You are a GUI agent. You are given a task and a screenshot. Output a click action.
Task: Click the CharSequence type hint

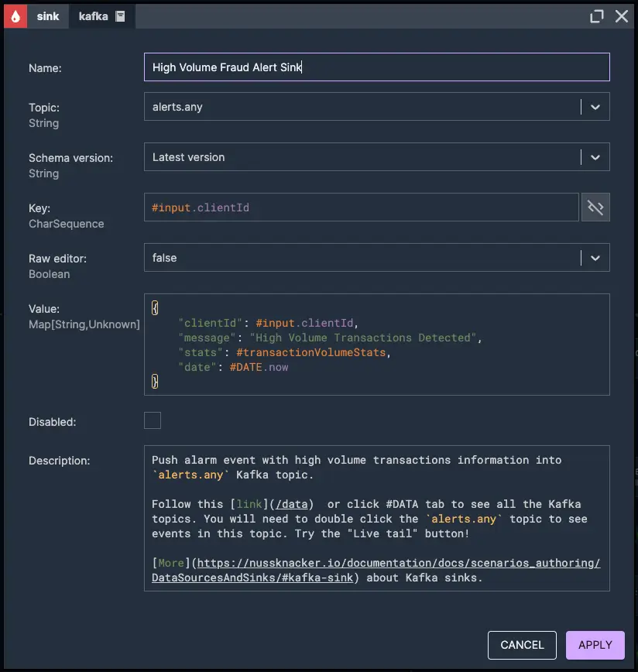pos(67,224)
